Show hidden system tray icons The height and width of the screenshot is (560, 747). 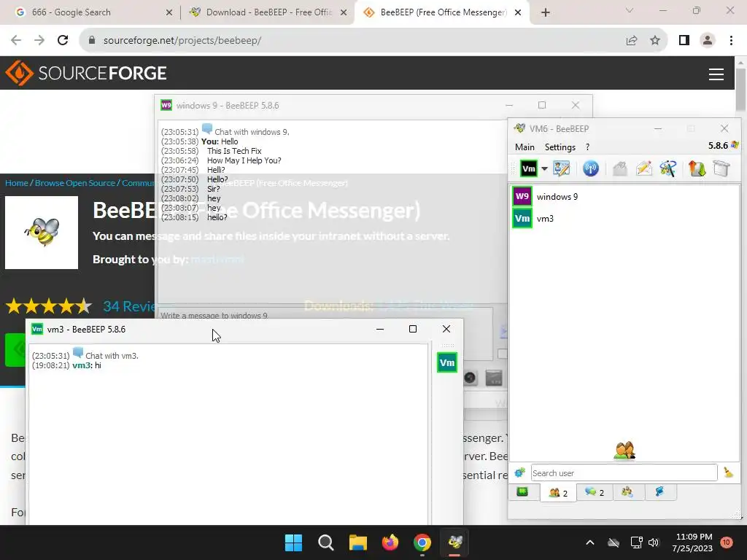pyautogui.click(x=589, y=542)
